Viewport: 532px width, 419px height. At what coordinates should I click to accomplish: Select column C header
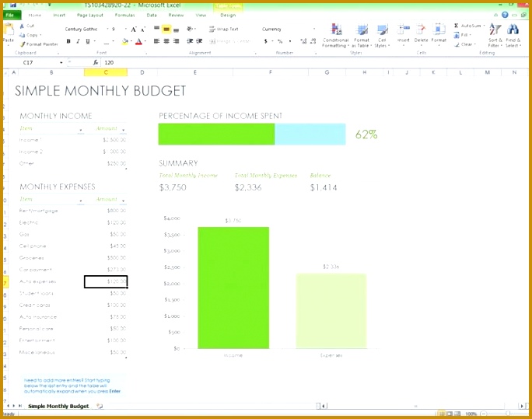click(106, 72)
